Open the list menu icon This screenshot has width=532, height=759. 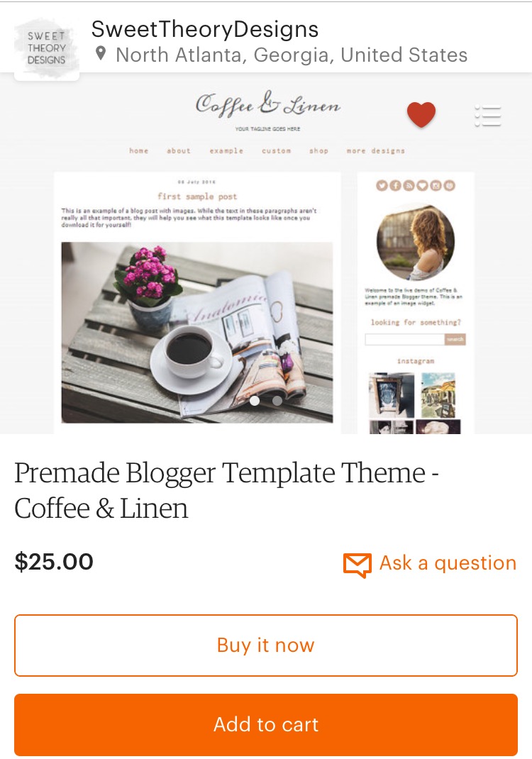click(487, 116)
